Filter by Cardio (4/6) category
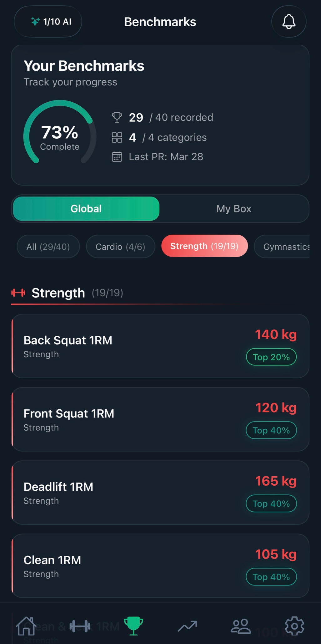 (x=120, y=247)
